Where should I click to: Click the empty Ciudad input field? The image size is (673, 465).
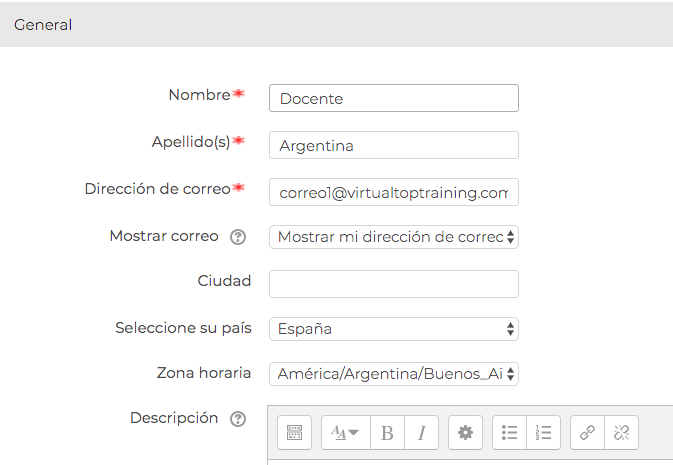tap(394, 284)
